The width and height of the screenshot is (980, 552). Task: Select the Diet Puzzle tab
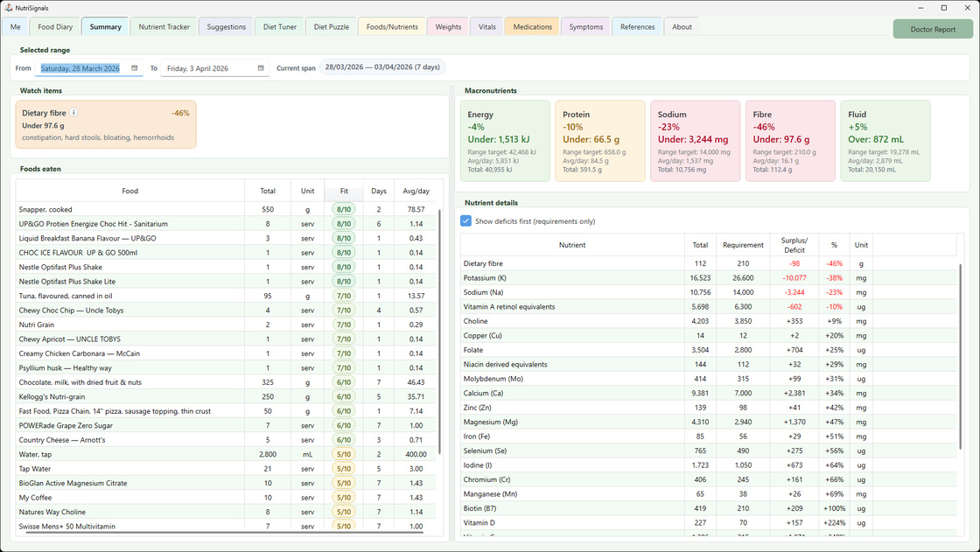pos(331,26)
